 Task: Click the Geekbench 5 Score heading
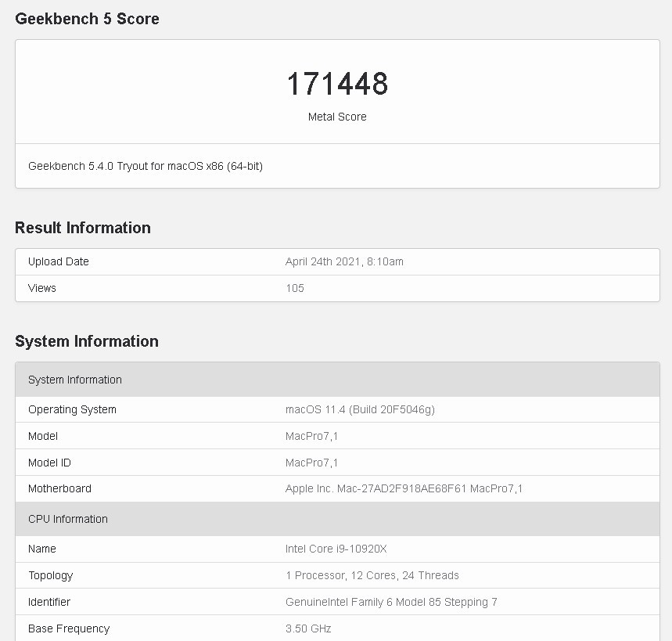87,19
